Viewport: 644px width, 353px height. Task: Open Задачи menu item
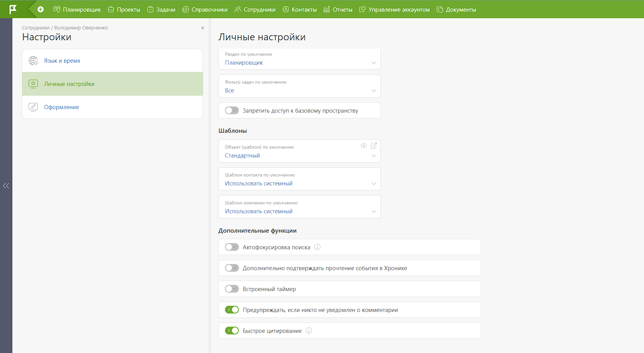tap(161, 9)
